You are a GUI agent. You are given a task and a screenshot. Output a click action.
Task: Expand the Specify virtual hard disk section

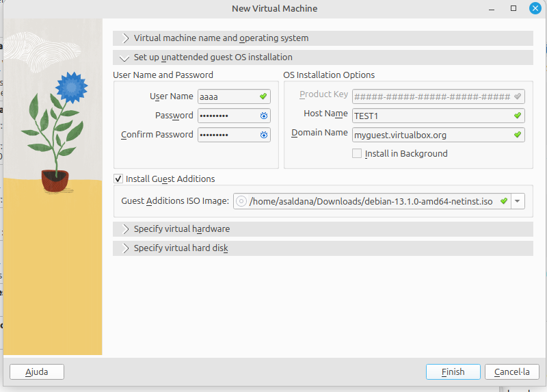pyautogui.click(x=125, y=248)
